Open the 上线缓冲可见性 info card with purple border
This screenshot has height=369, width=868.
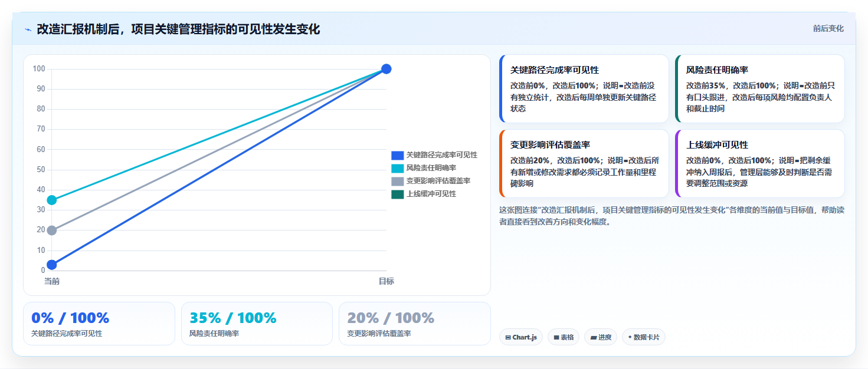tap(760, 164)
